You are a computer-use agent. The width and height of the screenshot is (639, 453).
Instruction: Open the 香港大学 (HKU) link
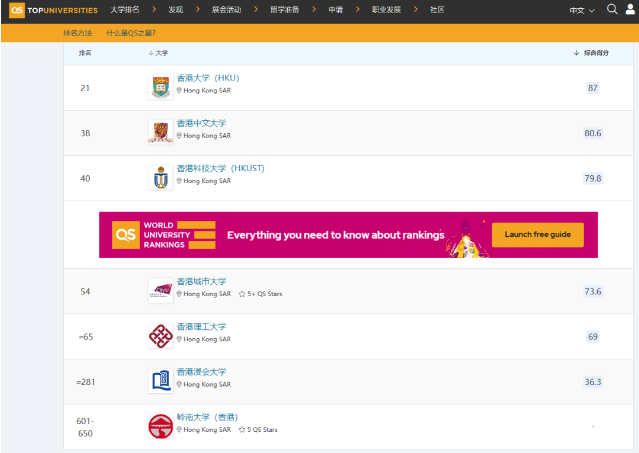tap(208, 78)
